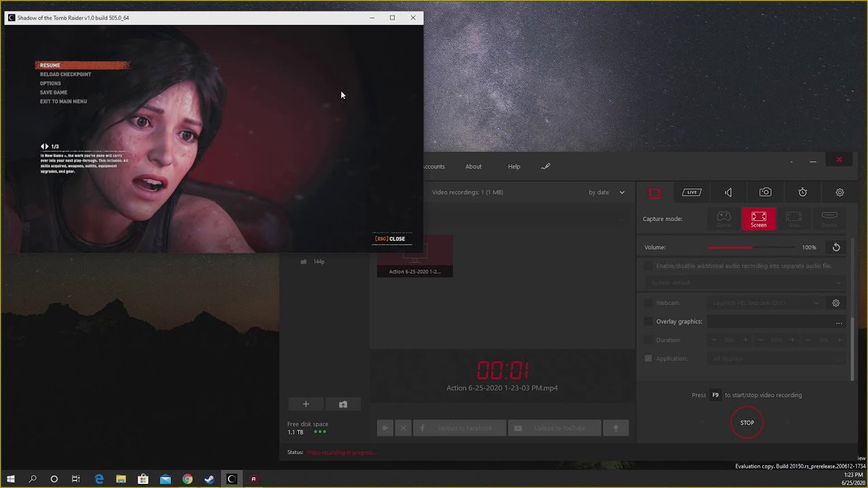This screenshot has height=488, width=868.
Task: Open the Video recording tab icon in Action
Action: pos(654,192)
